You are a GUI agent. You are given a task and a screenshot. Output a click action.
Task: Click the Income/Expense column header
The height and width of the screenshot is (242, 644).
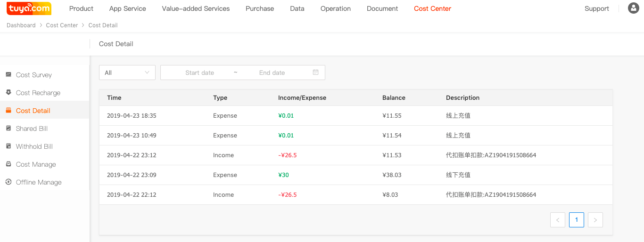coord(302,98)
